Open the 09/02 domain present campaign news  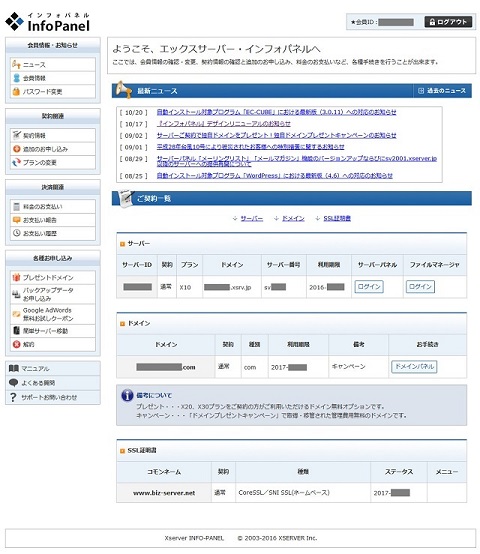(x=277, y=135)
